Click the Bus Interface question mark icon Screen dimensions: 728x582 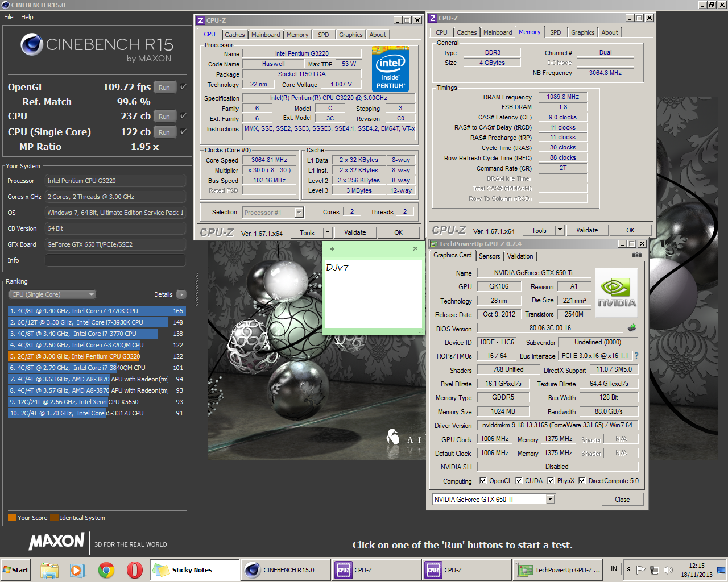[636, 356]
